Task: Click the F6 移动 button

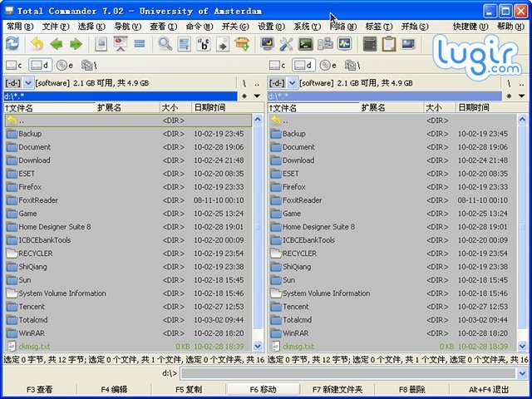Action: [x=264, y=390]
